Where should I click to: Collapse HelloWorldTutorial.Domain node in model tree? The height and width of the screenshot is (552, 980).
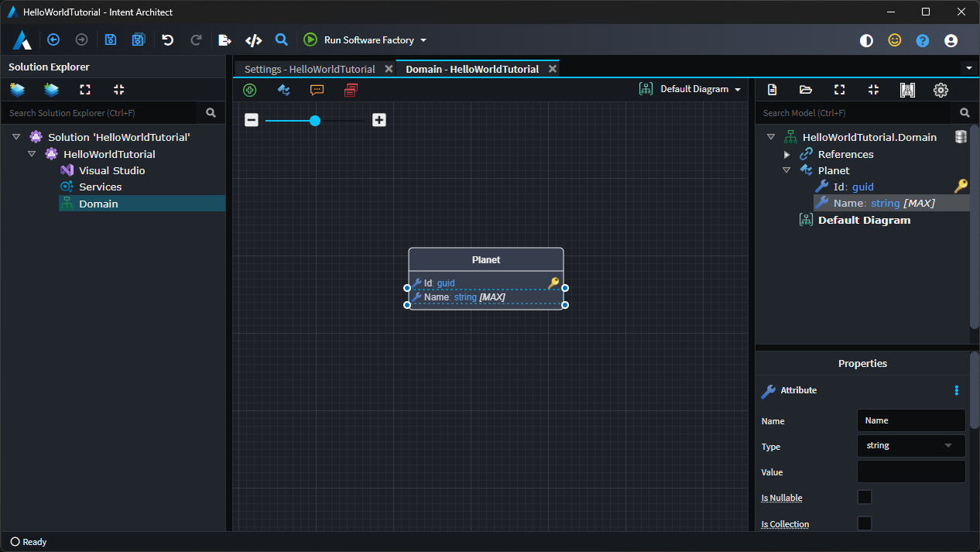[771, 137]
